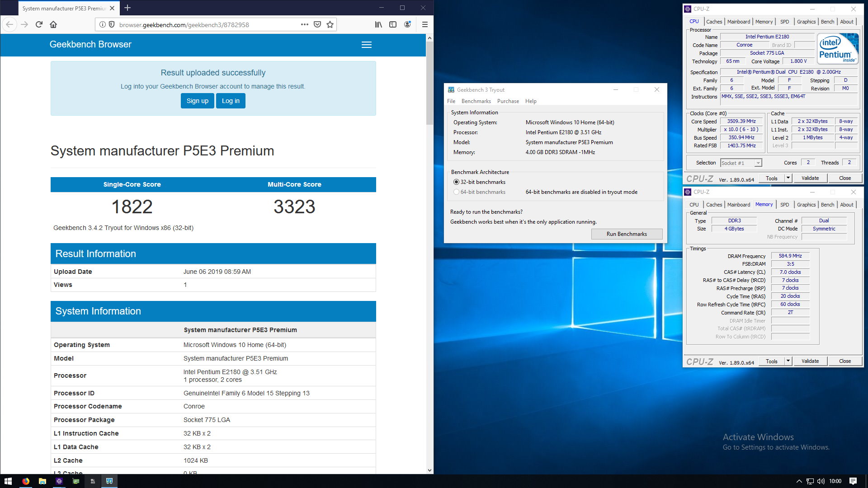
Task: Open a new Firefox tab with plus icon
Action: (127, 8)
